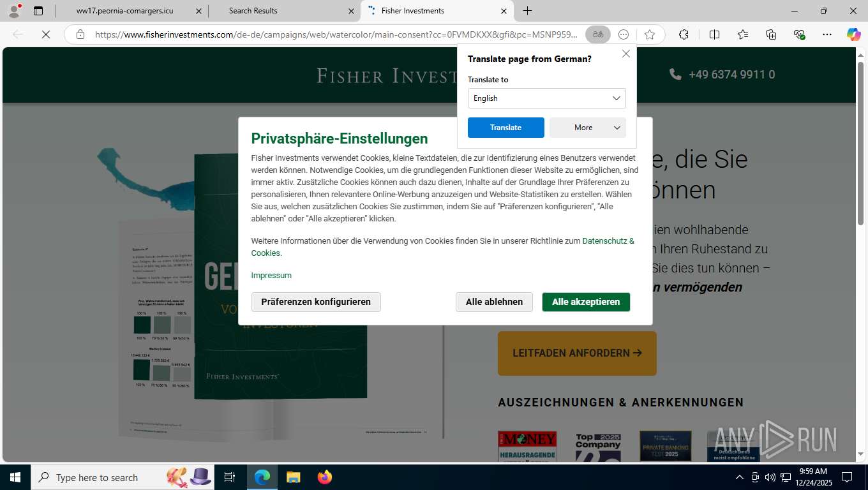
Task: Open the tab actions menu icon
Action: pyautogui.click(x=38, y=11)
